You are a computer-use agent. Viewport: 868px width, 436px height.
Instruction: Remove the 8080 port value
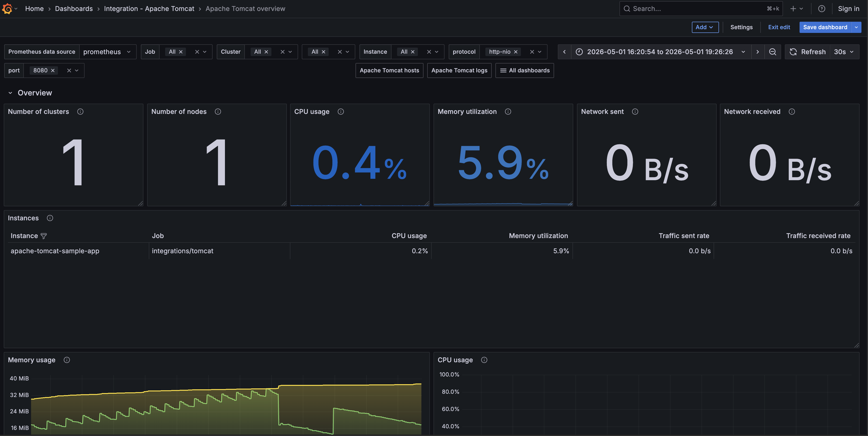click(x=53, y=70)
